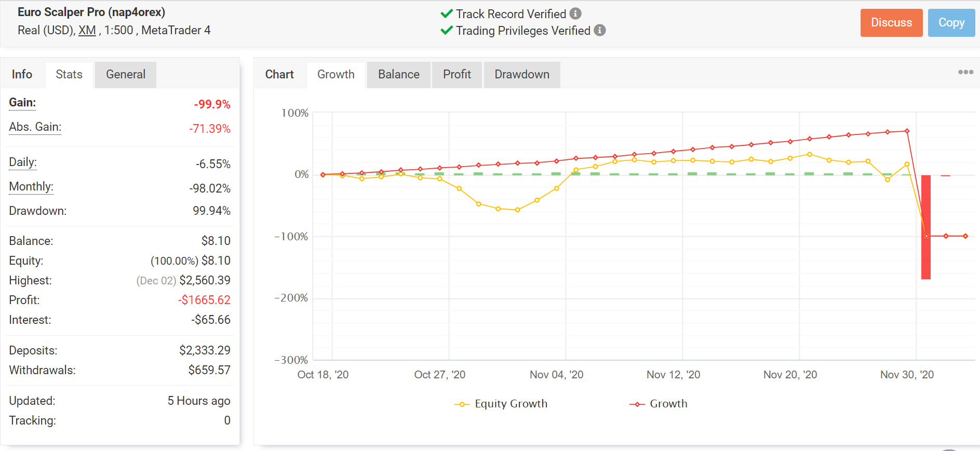Image resolution: width=980 pixels, height=451 pixels.
Task: Click the Tracking value 0
Action: [x=227, y=420]
